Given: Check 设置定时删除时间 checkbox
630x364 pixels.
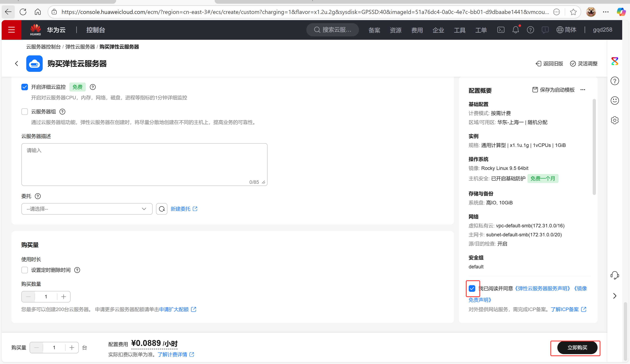Looking at the screenshot, I should 24,270.
